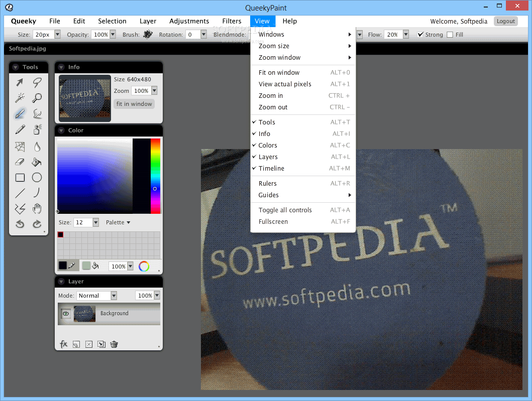Toggle the Strong checkbox
The height and width of the screenshot is (401, 532).
click(420, 35)
